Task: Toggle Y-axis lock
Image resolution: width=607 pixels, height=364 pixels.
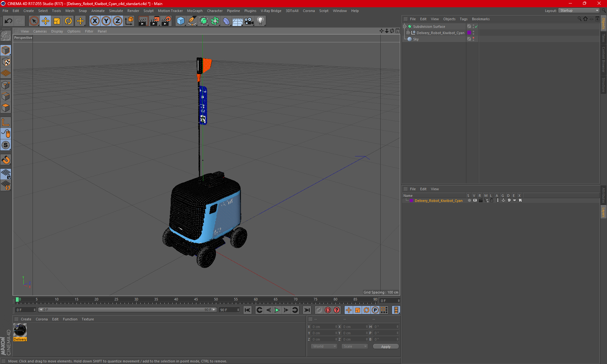Action: point(106,21)
